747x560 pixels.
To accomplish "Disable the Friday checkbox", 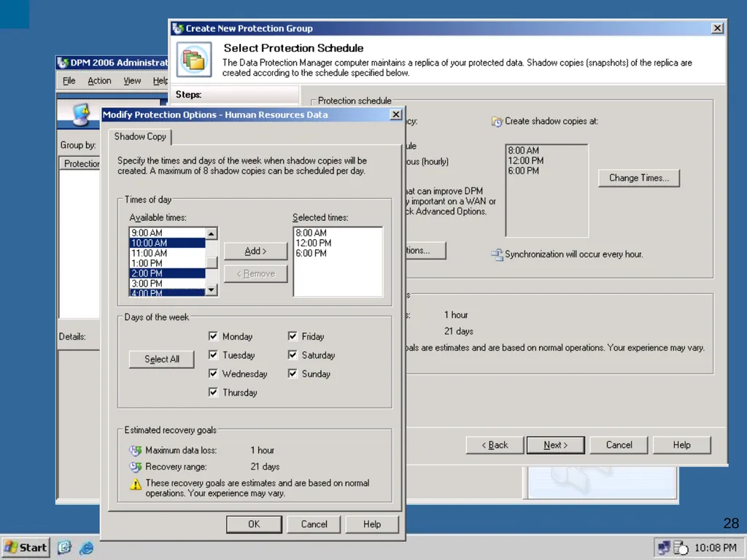I will coord(293,336).
